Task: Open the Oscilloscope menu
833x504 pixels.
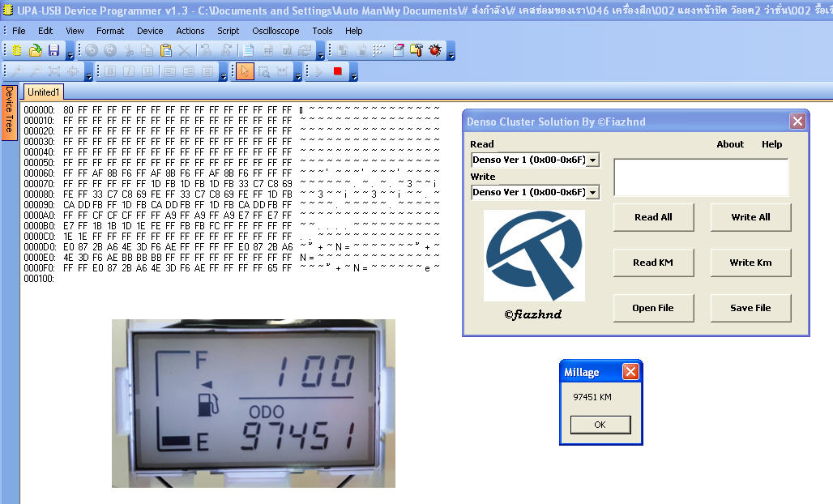Action: coord(276,31)
